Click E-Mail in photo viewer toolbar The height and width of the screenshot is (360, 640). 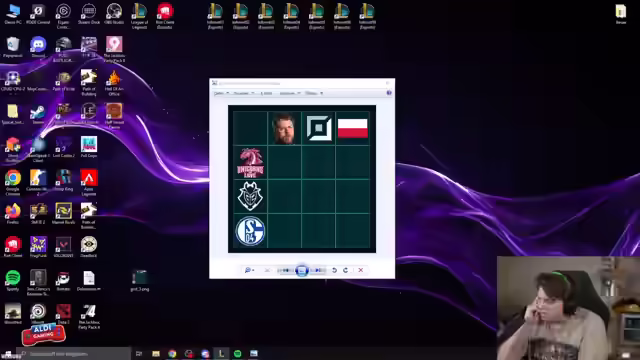266,93
